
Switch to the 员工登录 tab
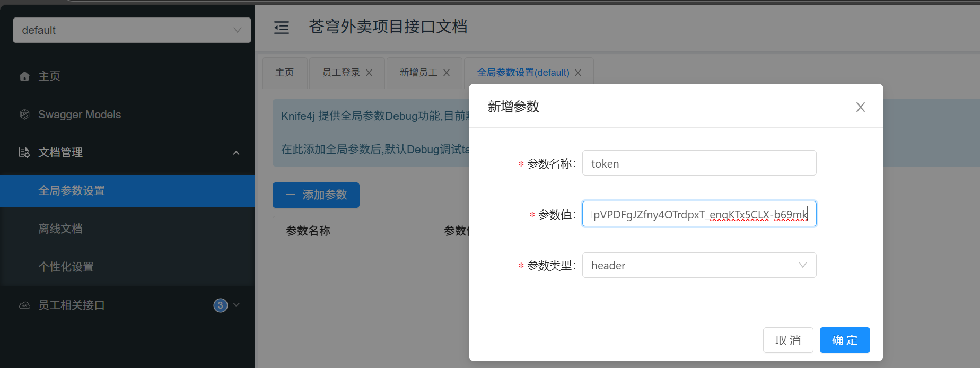point(341,73)
